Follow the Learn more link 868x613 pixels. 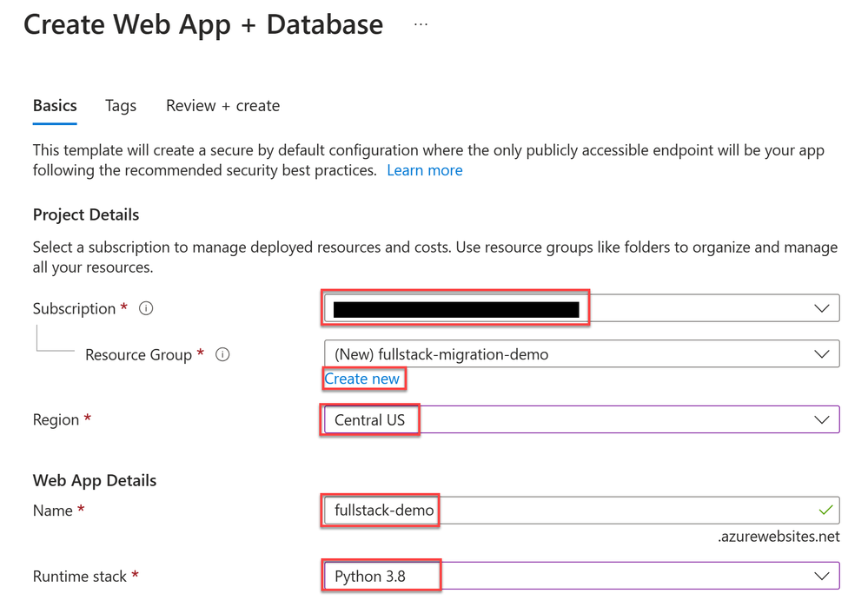[x=425, y=170]
